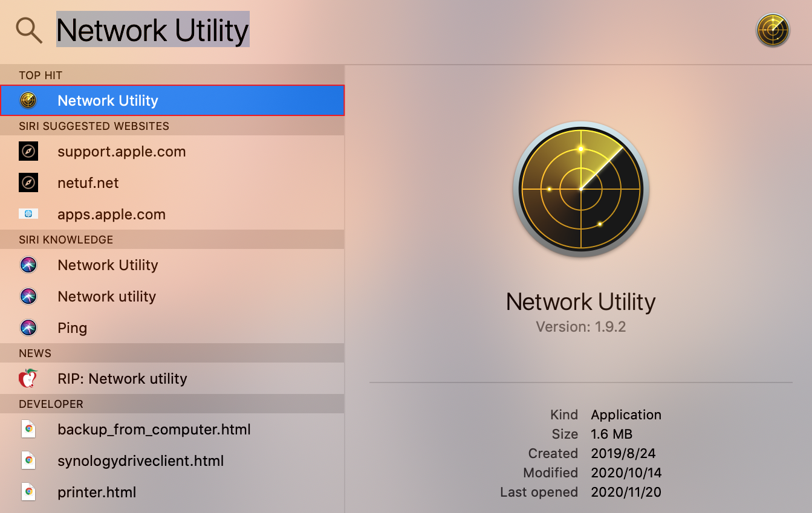Click Chrome file icon for synologydriveclient.html
812x513 pixels.
coord(28,460)
